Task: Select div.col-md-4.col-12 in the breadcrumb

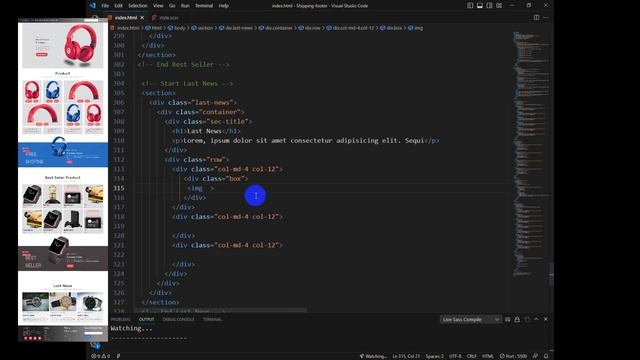Action: pyautogui.click(x=353, y=28)
